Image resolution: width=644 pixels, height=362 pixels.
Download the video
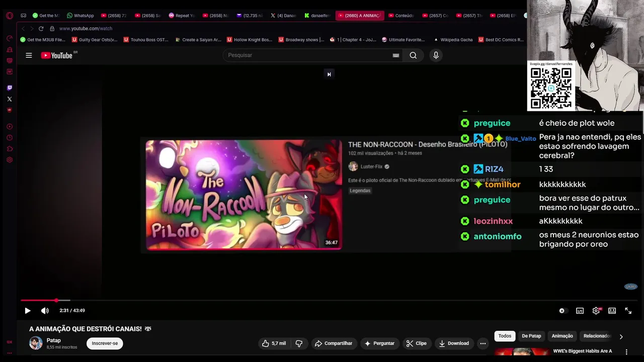coord(454,343)
